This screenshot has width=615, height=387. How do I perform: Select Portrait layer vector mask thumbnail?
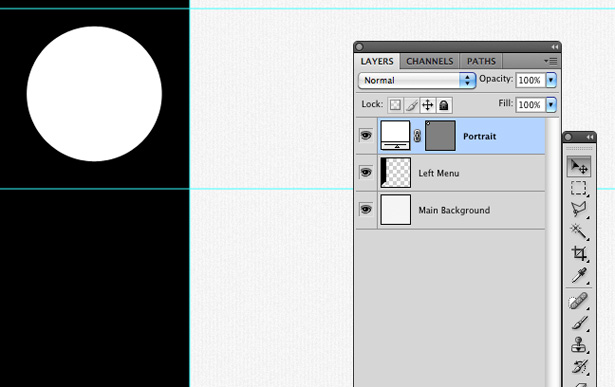440,136
